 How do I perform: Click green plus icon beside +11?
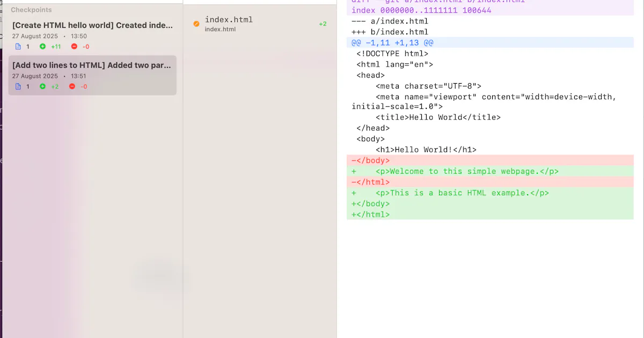click(x=43, y=47)
